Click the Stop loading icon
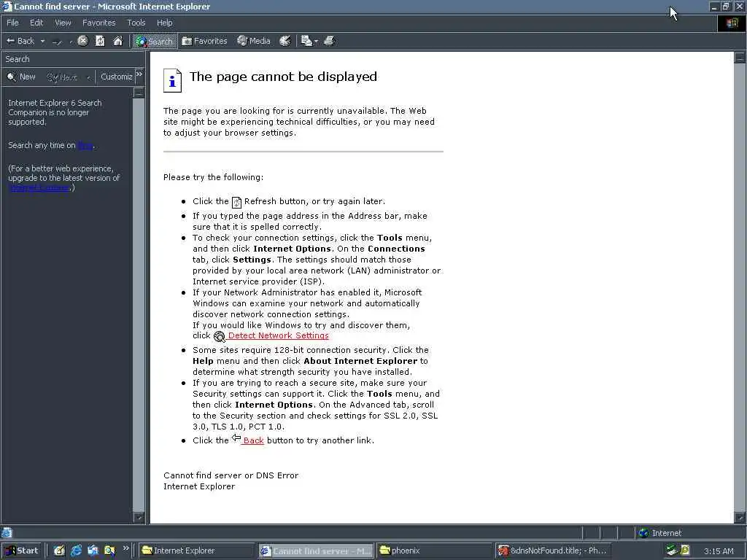This screenshot has width=747, height=560. point(82,41)
